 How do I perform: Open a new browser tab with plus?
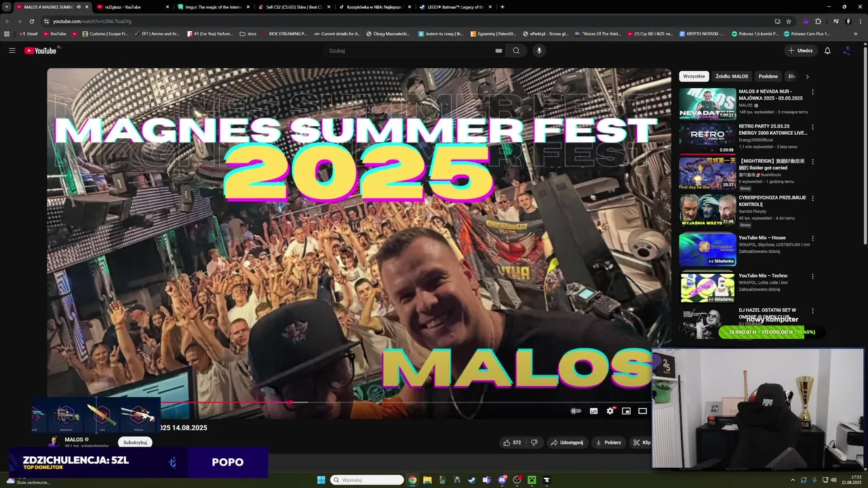[x=502, y=7]
